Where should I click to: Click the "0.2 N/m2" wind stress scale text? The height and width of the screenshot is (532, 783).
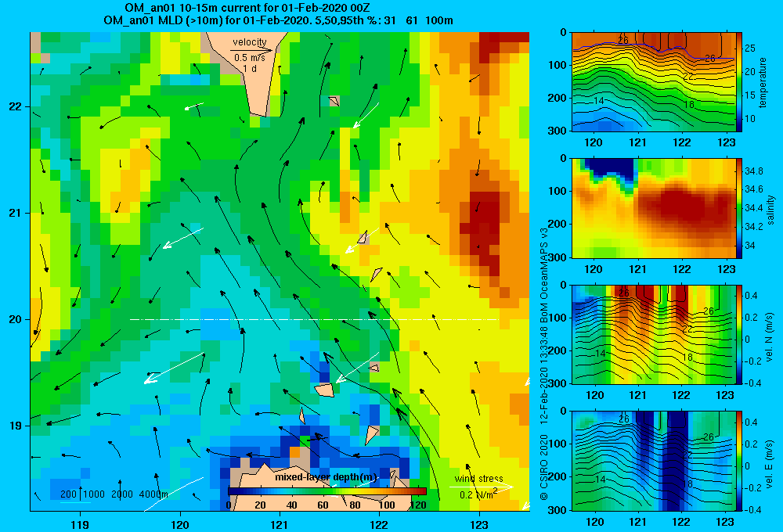pos(478,494)
